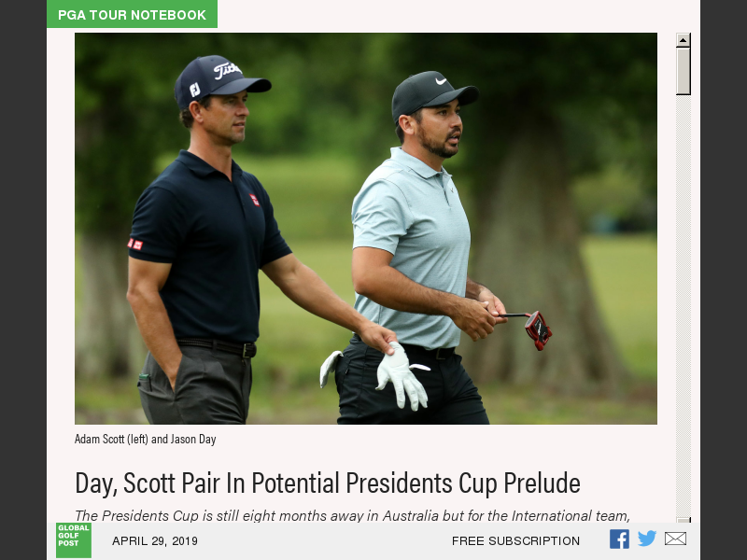Click Jason Day's Nike cap in photo
Image resolution: width=747 pixels, height=560 pixels.
pyautogui.click(x=432, y=94)
